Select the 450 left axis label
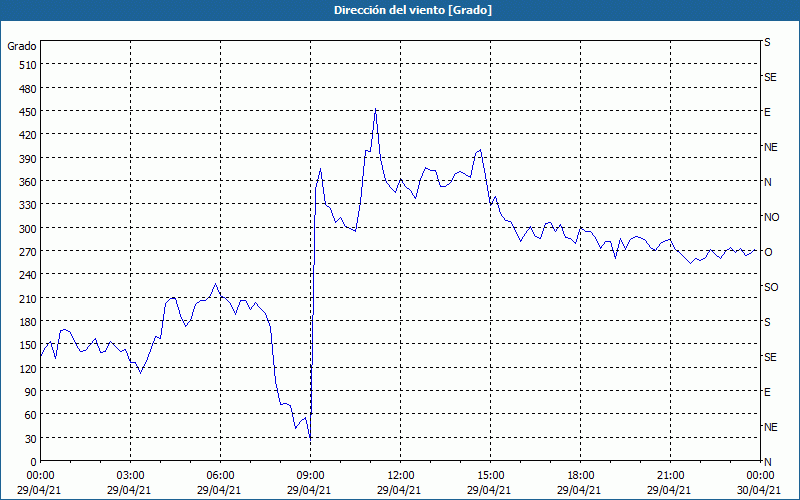 (29, 112)
